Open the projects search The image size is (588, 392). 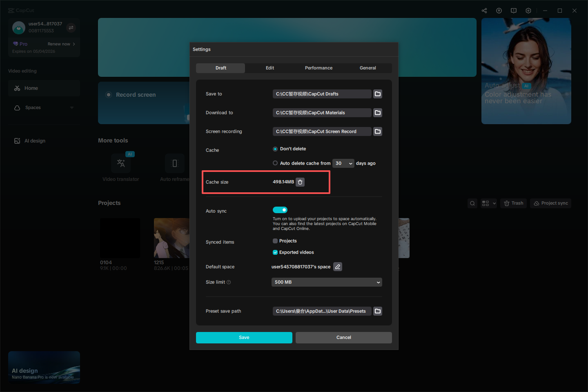[x=472, y=203]
